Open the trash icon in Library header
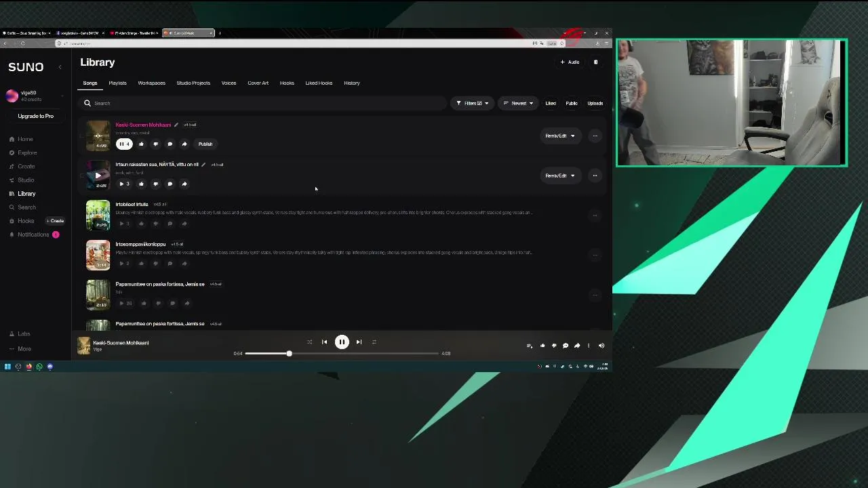 [x=595, y=62]
